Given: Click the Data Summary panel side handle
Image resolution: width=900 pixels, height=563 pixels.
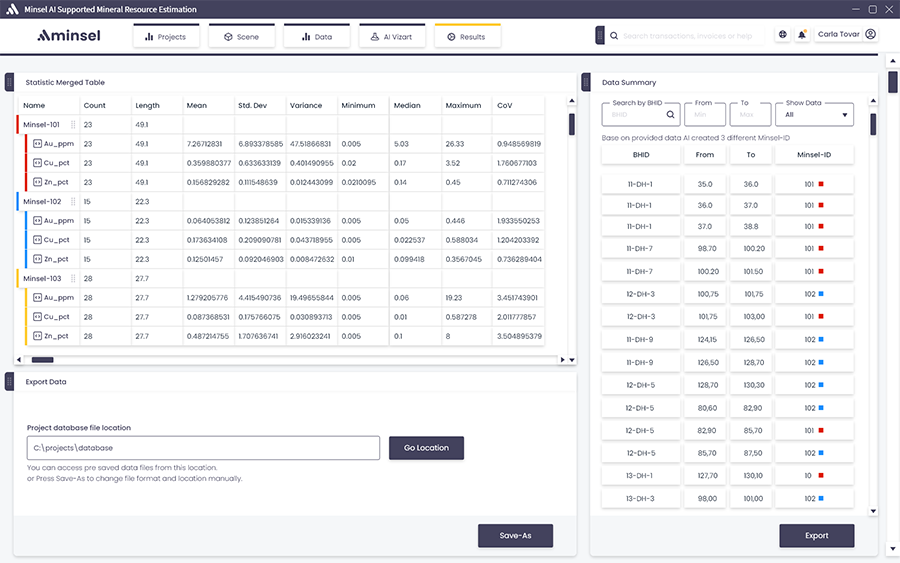Looking at the screenshot, I should tap(586, 82).
